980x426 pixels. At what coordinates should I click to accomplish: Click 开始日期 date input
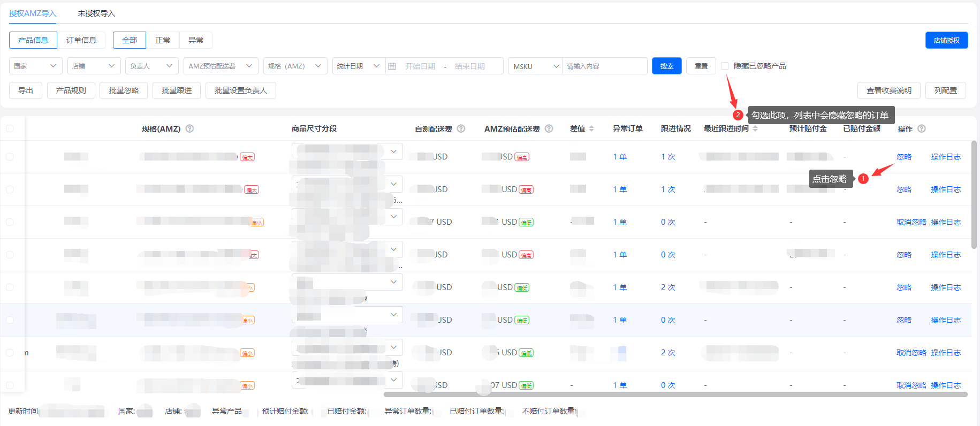[420, 66]
